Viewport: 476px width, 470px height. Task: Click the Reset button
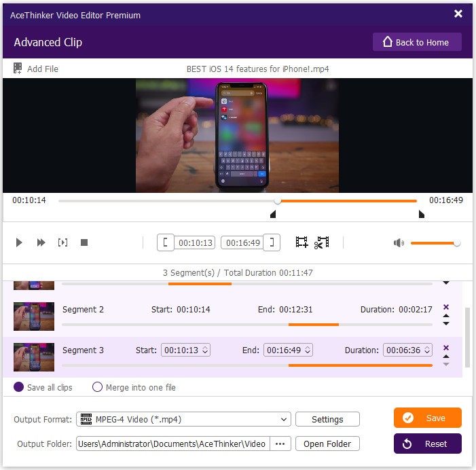(427, 444)
